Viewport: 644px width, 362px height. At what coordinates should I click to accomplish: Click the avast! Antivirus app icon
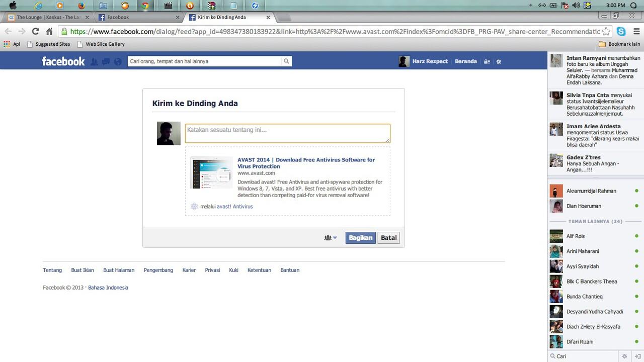coord(194,206)
